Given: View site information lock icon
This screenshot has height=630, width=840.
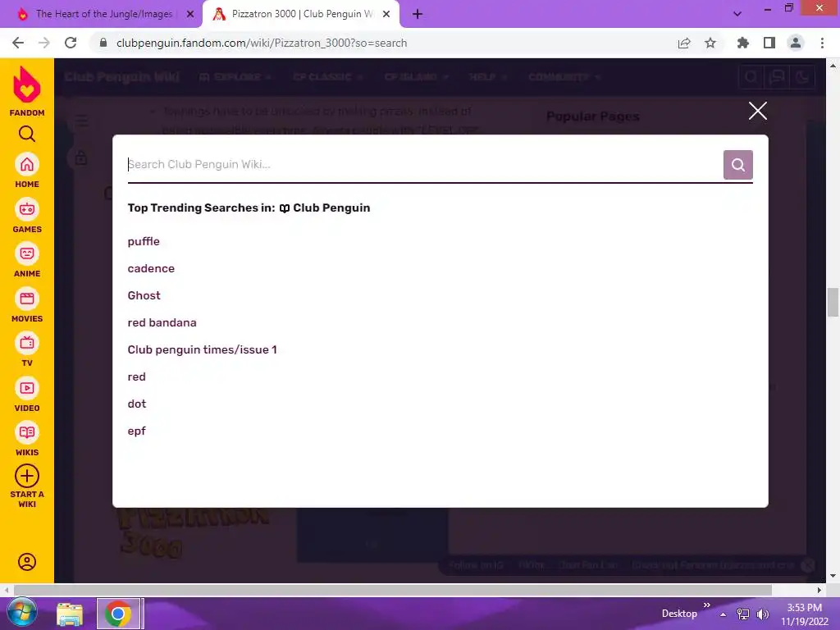Looking at the screenshot, I should 103,43.
